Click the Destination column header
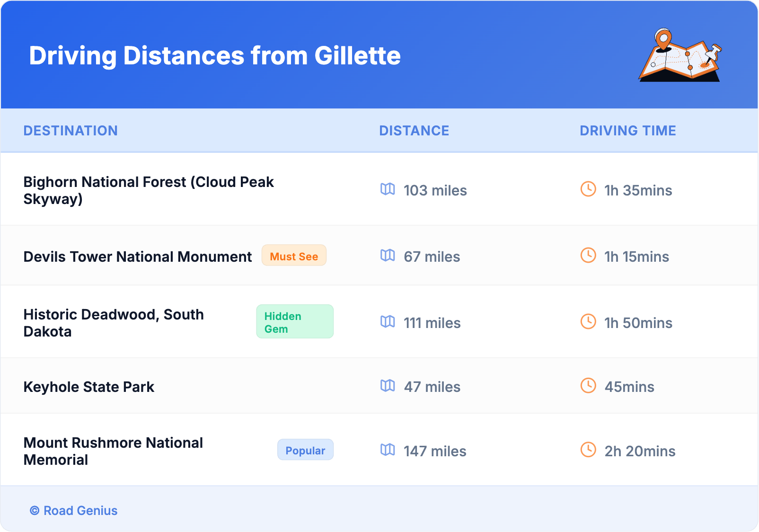Viewport: 759px width, 532px height. pyautogui.click(x=71, y=131)
